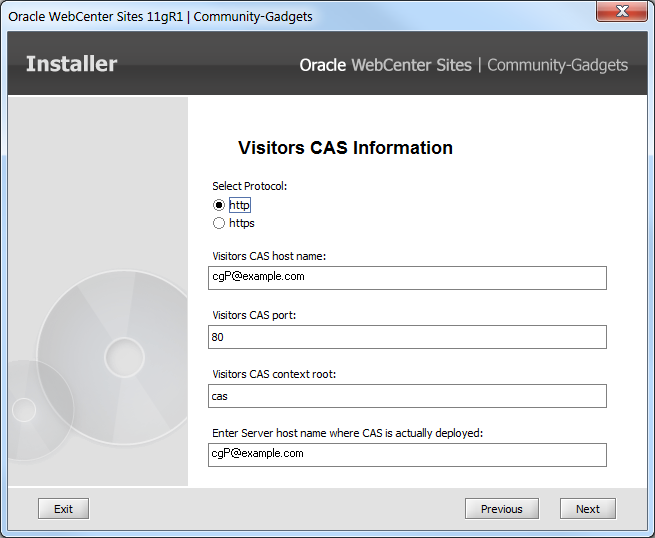Screen dimensions: 655x538
Task: Click the Select Protocol label
Action: coord(250,186)
